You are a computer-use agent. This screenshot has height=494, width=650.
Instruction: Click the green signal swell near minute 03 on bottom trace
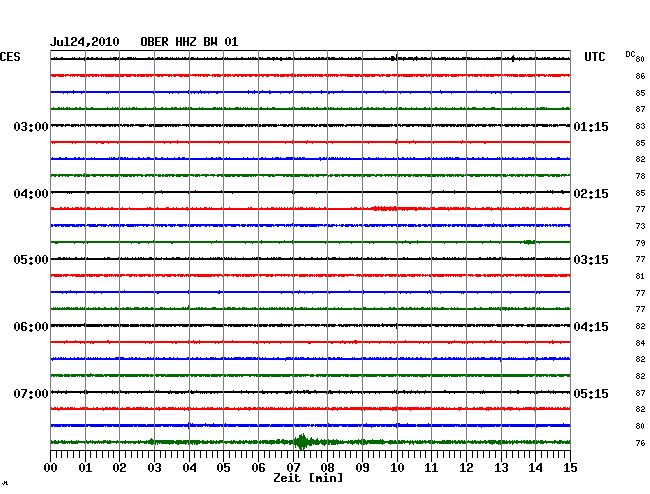click(x=152, y=442)
